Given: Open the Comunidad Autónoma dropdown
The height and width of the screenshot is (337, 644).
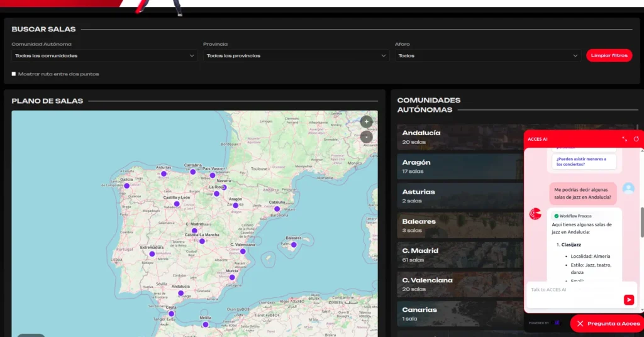Looking at the screenshot, I should [104, 56].
